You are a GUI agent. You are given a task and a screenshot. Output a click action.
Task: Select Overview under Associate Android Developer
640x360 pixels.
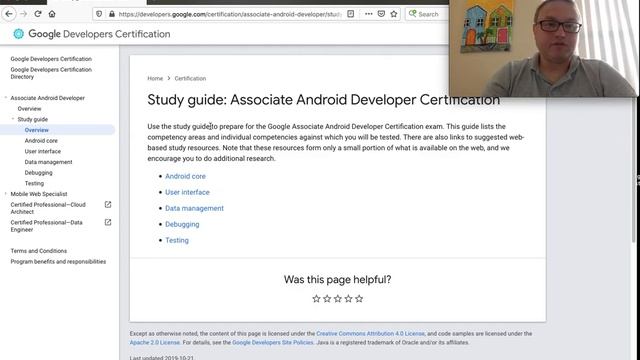point(29,109)
